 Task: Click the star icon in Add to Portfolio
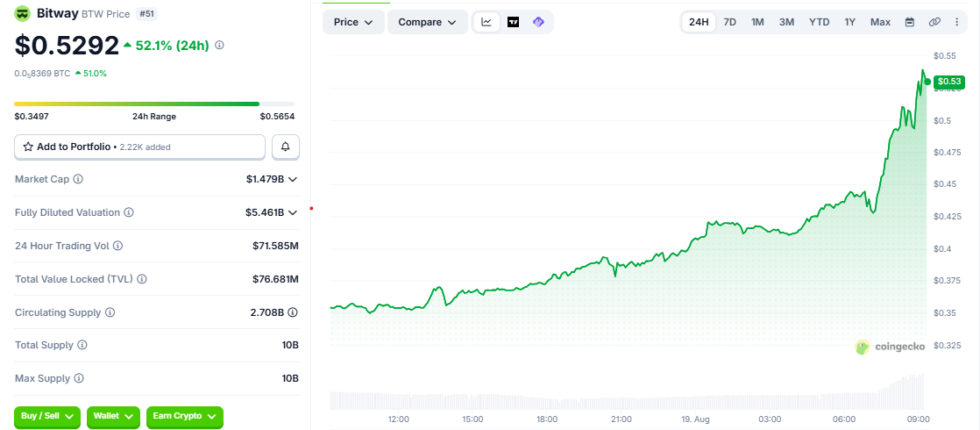click(28, 147)
